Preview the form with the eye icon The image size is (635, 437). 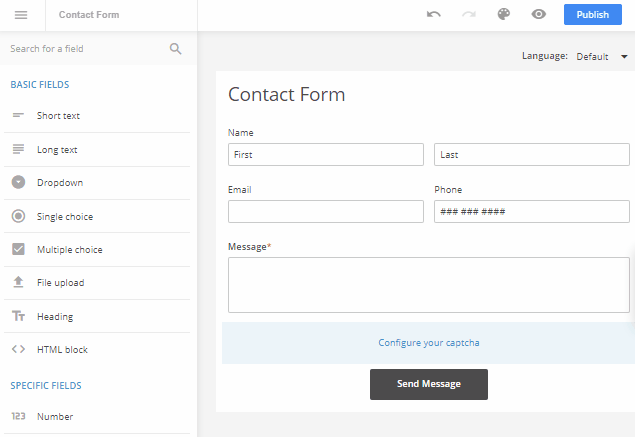pos(539,15)
